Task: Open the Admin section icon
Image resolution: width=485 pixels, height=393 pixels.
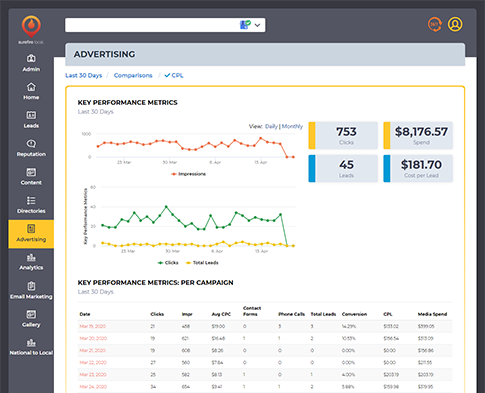Action: coord(31,58)
